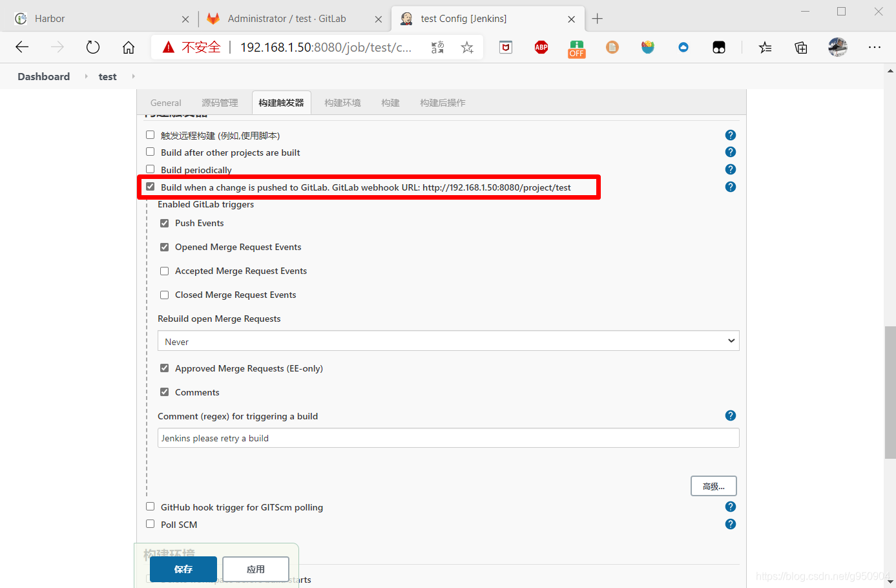896x588 pixels.
Task: Reload the page with refresh icon
Action: 93,47
